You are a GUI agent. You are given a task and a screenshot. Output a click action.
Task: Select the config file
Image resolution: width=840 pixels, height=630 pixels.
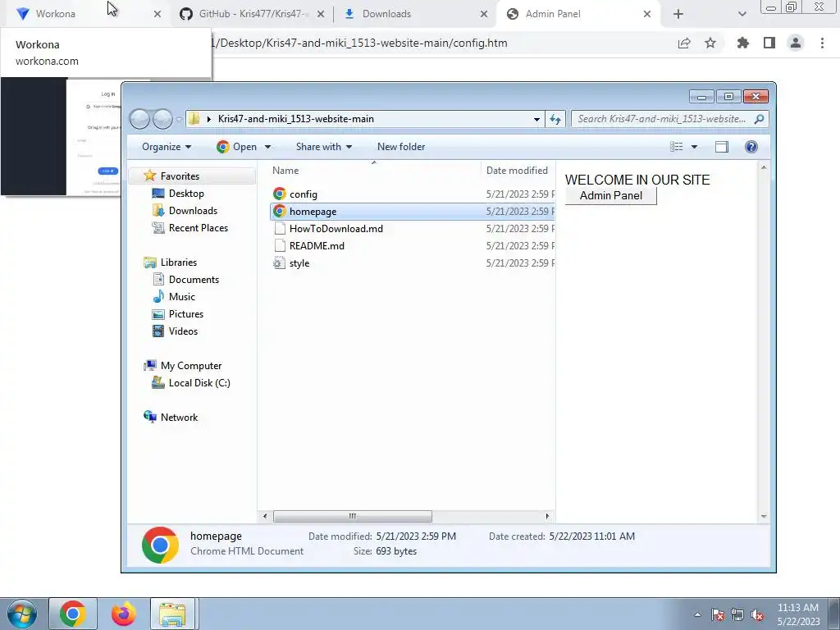[413, 194]
